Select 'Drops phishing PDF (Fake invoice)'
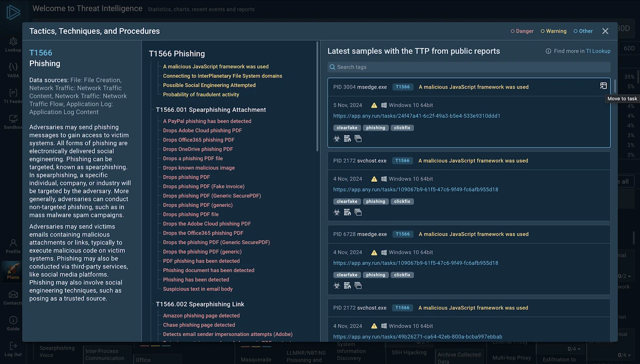The image size is (640, 364). 204,187
